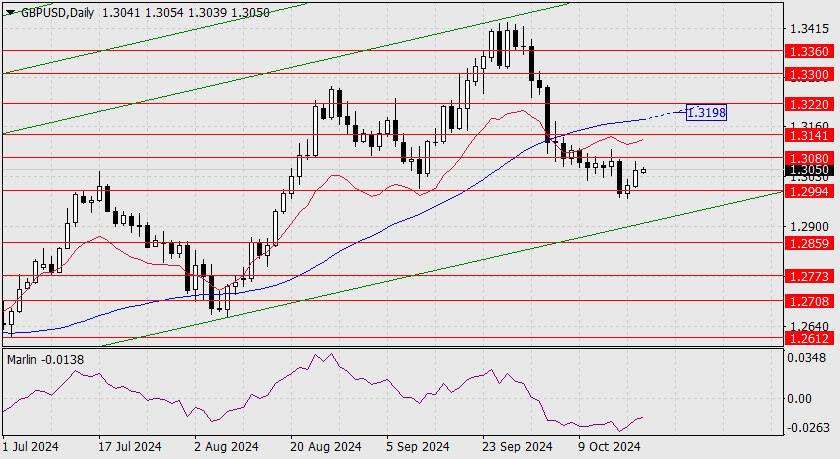The height and width of the screenshot is (459, 840).
Task: Click the -0.0263 Marlin scale value
Action: [x=808, y=428]
